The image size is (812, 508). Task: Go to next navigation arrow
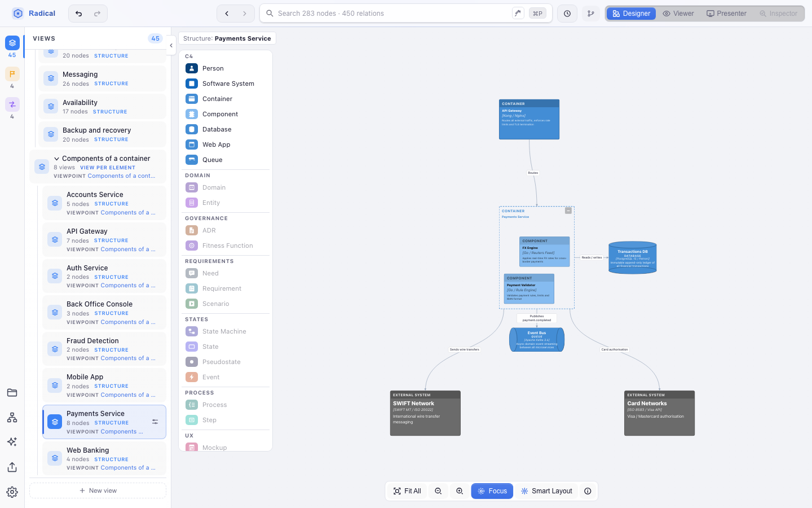coord(245,14)
